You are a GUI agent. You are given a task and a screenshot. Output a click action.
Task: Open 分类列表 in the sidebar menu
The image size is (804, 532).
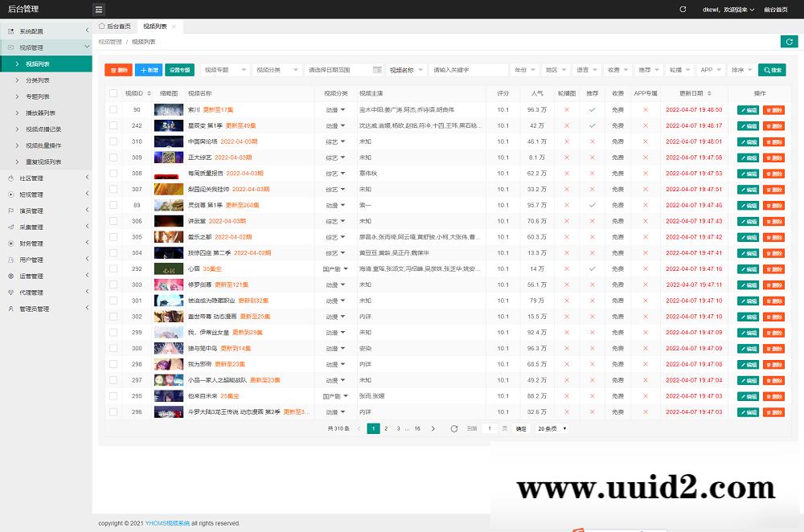click(38, 80)
